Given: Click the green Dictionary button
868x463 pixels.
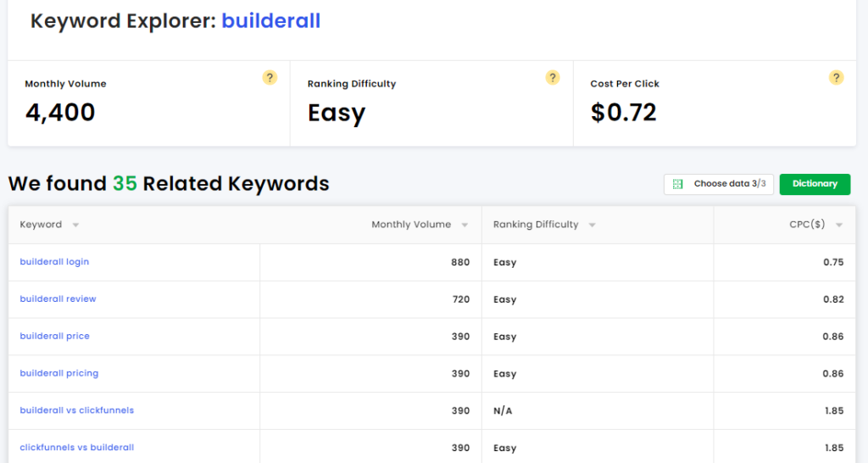Looking at the screenshot, I should pyautogui.click(x=815, y=184).
